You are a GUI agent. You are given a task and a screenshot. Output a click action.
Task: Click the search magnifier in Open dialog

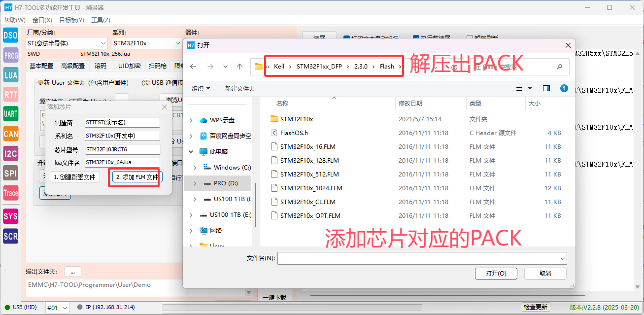[559, 67]
